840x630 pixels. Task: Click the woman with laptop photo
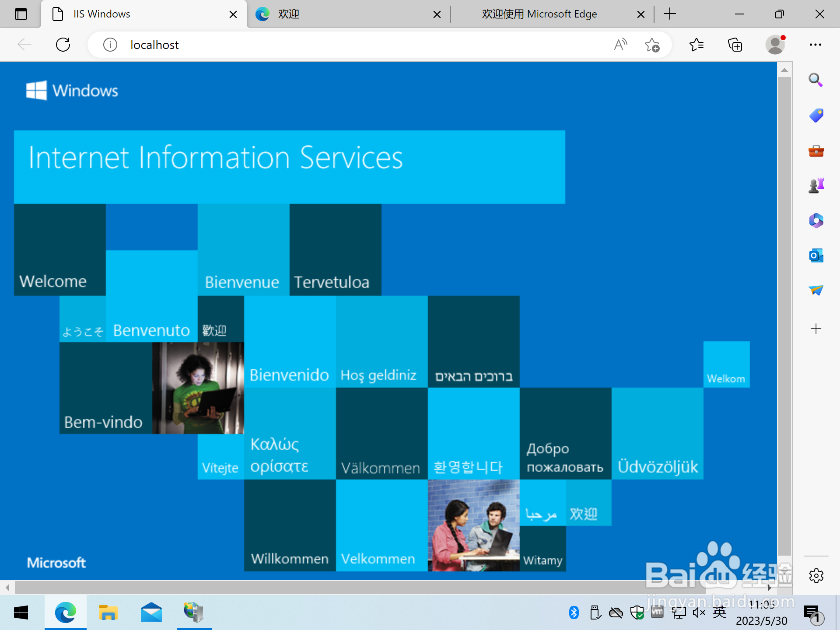[198, 388]
